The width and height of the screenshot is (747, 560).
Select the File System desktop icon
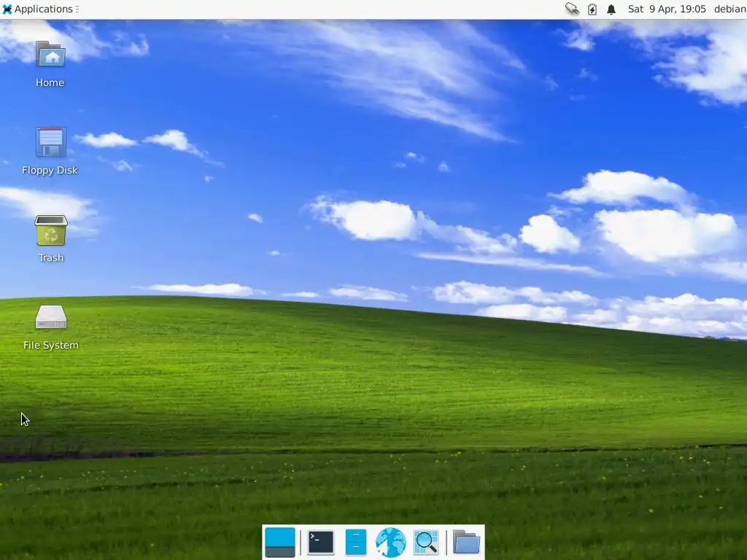(51, 317)
